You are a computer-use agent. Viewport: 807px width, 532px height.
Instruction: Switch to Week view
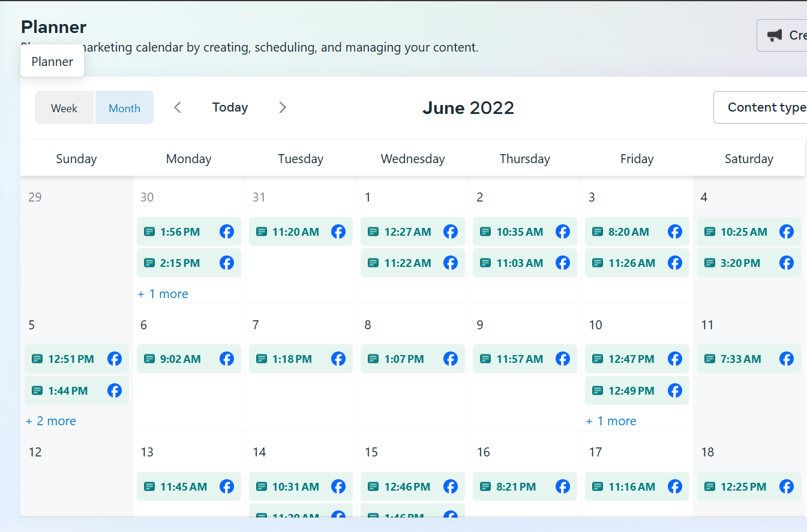pyautogui.click(x=64, y=108)
